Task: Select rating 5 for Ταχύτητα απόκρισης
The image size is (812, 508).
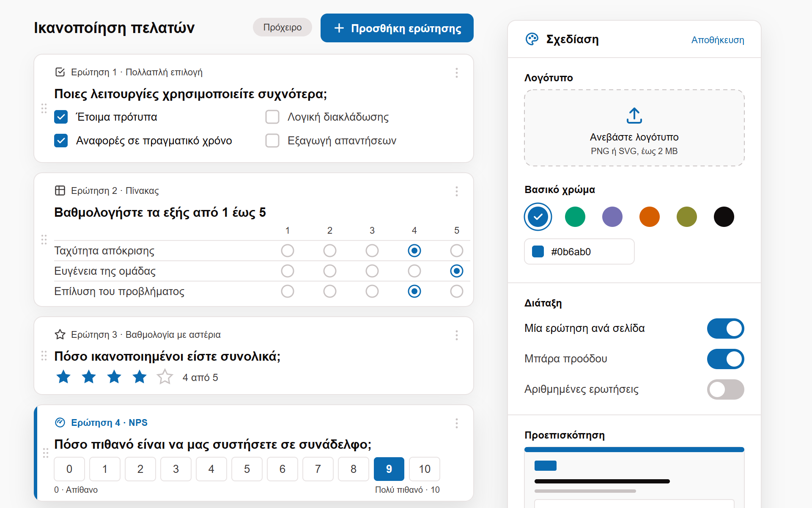Action: point(457,251)
